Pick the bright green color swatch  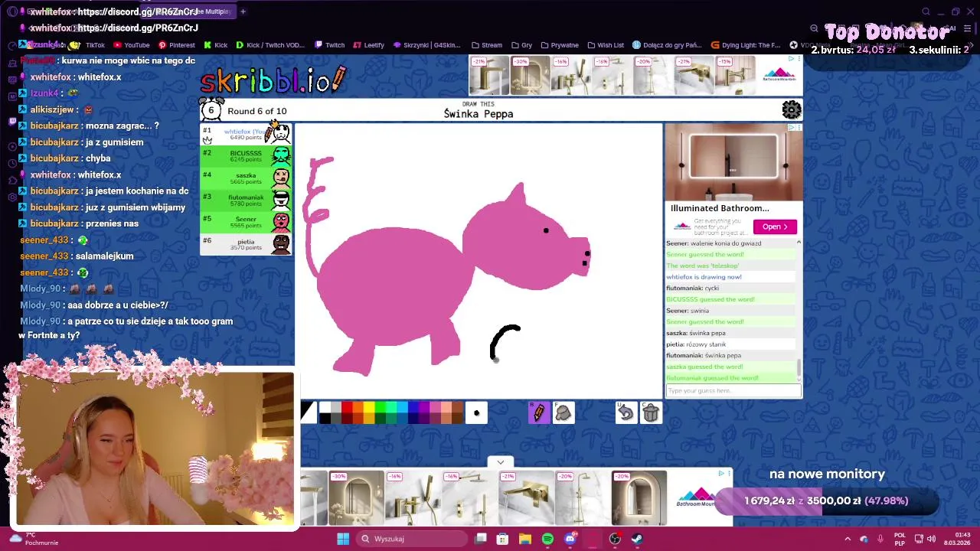tap(381, 408)
